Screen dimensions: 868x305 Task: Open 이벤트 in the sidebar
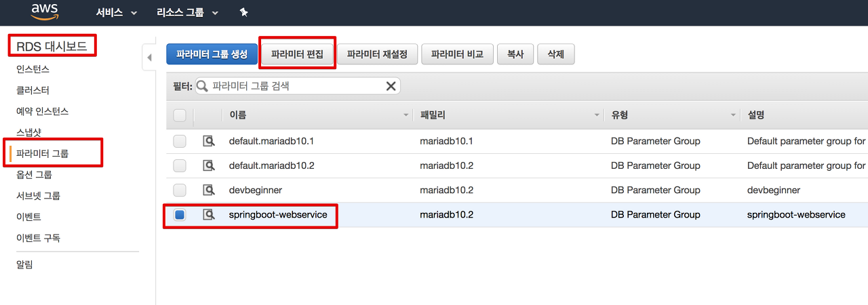[28, 217]
